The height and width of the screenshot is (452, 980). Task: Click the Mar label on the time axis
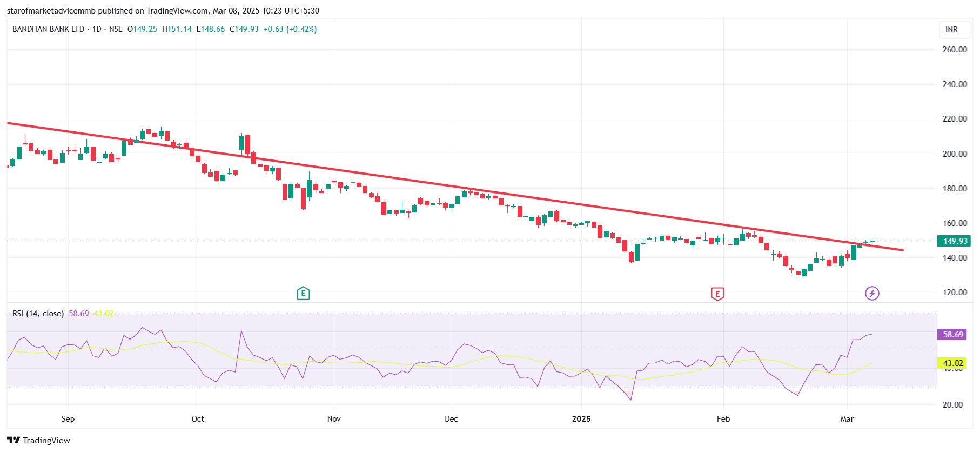pyautogui.click(x=847, y=419)
